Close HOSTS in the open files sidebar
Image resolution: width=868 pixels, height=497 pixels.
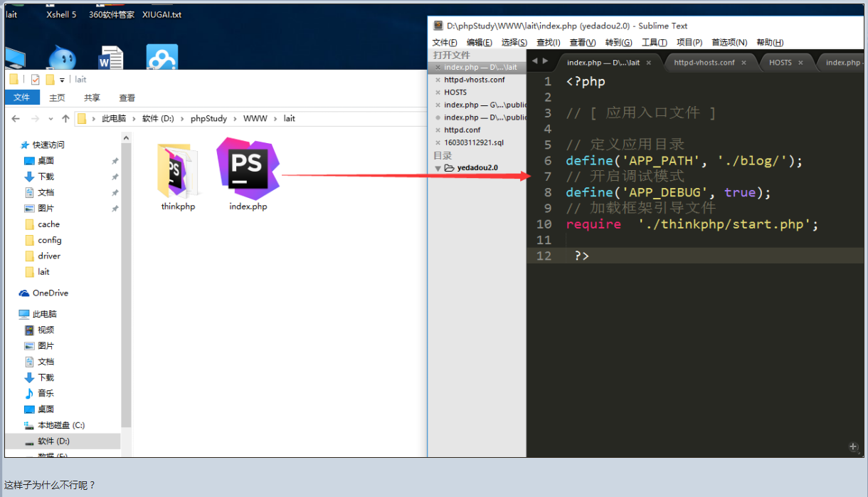coord(438,93)
